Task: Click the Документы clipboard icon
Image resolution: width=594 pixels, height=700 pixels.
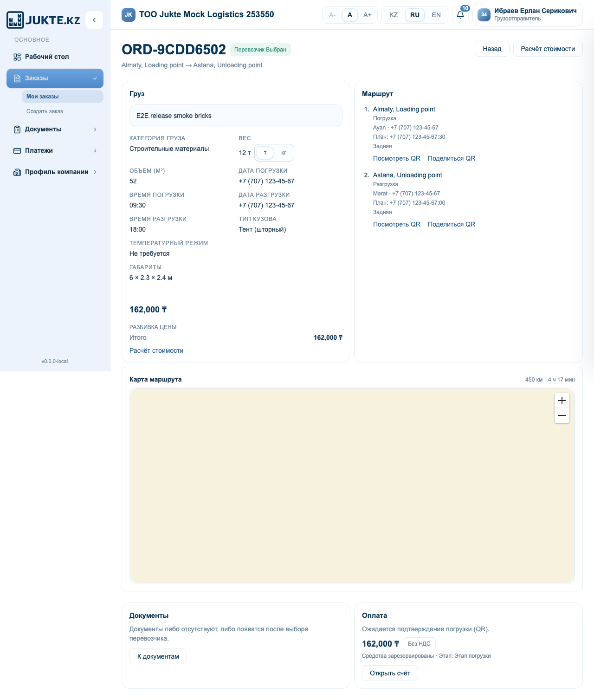Action: [x=17, y=130]
